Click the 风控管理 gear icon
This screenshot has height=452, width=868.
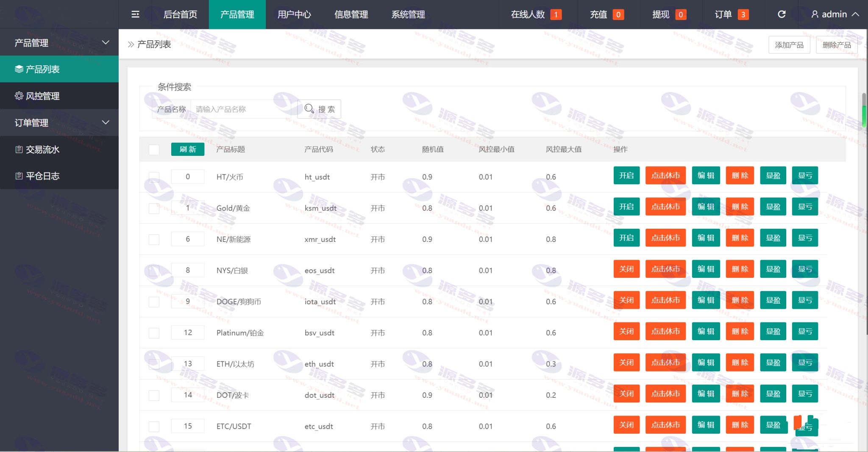point(19,96)
